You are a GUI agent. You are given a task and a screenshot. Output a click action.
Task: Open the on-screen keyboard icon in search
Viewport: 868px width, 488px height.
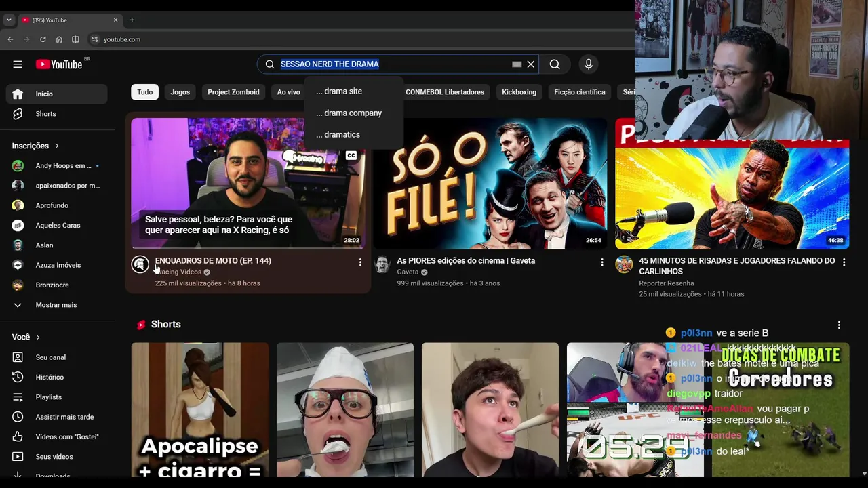517,64
